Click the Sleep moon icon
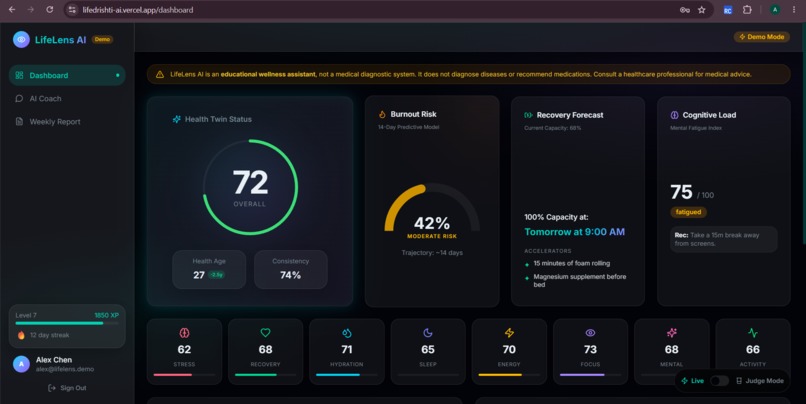This screenshot has width=806, height=404. [428, 333]
